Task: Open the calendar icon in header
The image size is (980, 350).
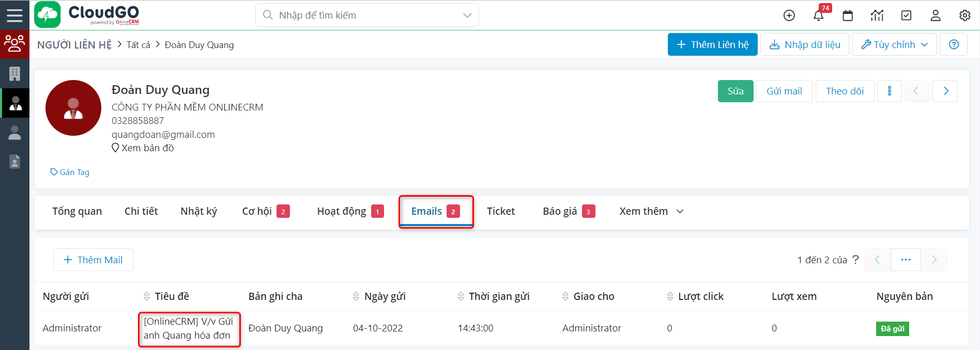Action: point(848,15)
